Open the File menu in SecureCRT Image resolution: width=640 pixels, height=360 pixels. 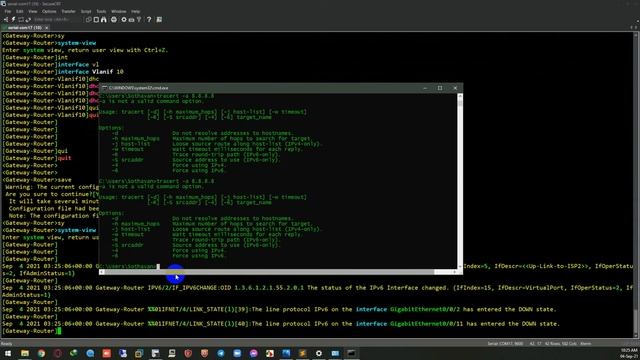[8, 11]
